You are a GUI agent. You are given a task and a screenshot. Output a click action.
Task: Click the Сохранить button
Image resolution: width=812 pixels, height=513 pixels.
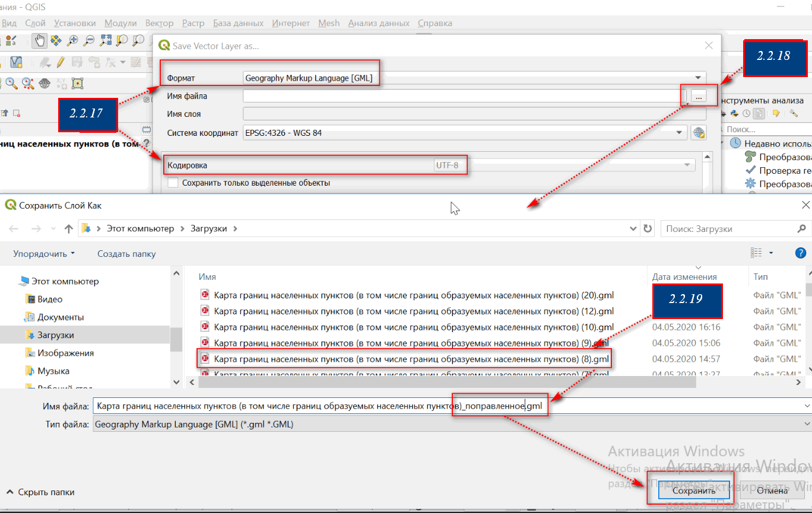(x=694, y=490)
